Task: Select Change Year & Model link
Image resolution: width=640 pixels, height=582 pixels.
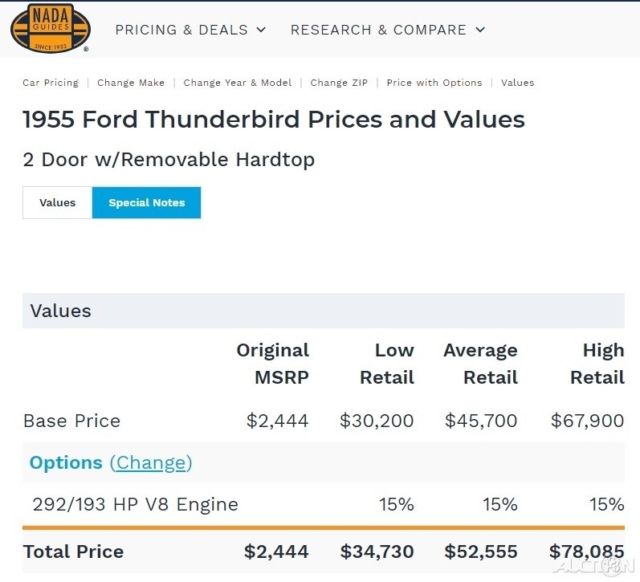Action: click(238, 83)
